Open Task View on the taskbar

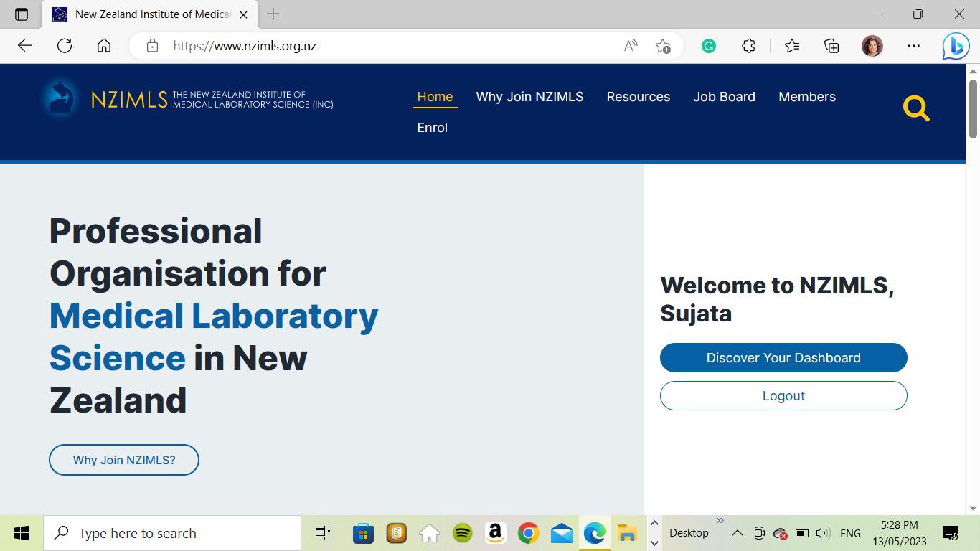pyautogui.click(x=323, y=533)
